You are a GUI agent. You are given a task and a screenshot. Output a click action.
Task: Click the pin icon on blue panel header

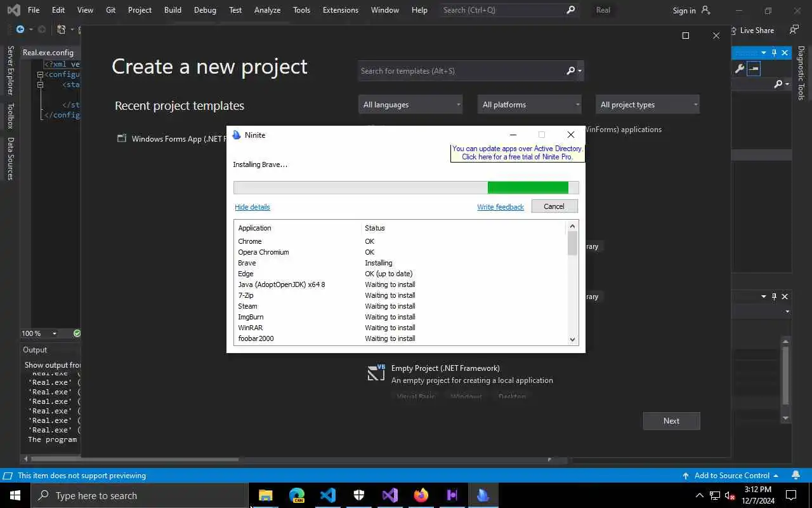(x=774, y=53)
